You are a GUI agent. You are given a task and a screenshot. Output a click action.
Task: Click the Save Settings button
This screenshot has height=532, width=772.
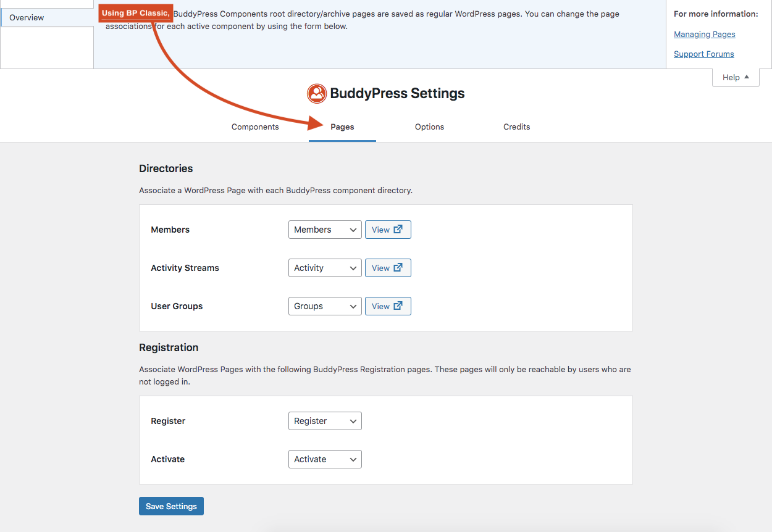pos(171,506)
